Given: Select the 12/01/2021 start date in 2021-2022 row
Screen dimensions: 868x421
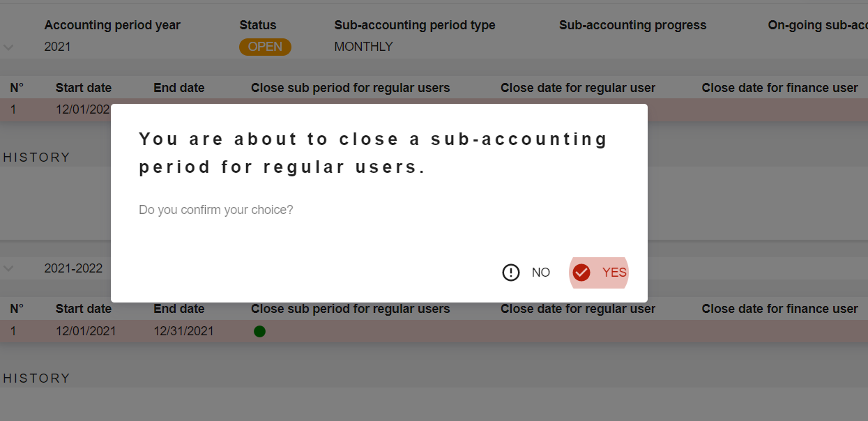Looking at the screenshot, I should coord(86,332).
